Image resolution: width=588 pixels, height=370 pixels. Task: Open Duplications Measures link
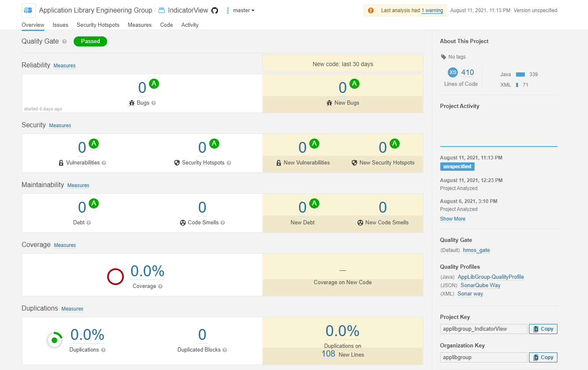(72, 309)
